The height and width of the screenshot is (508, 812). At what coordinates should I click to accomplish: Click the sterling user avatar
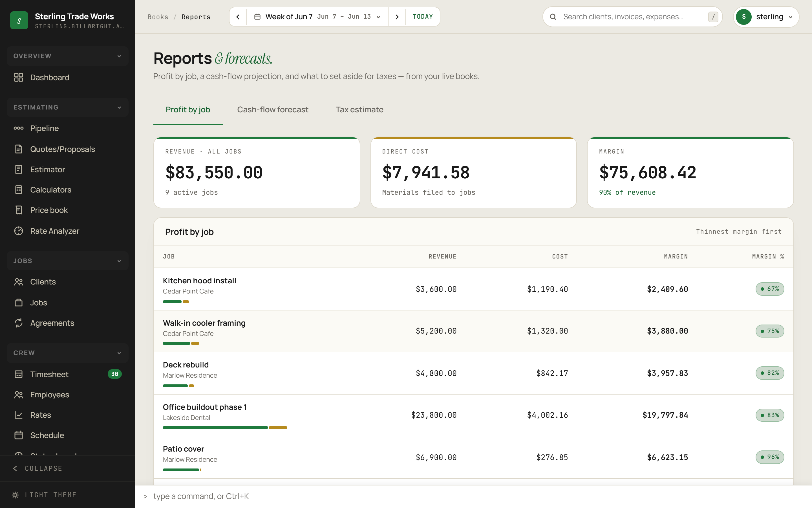pyautogui.click(x=744, y=17)
